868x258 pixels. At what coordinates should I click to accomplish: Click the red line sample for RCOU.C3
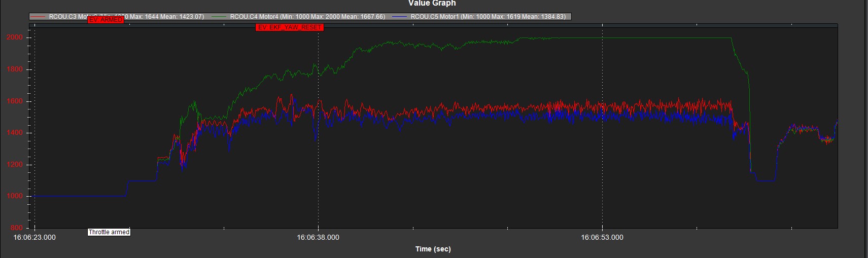click(39, 17)
